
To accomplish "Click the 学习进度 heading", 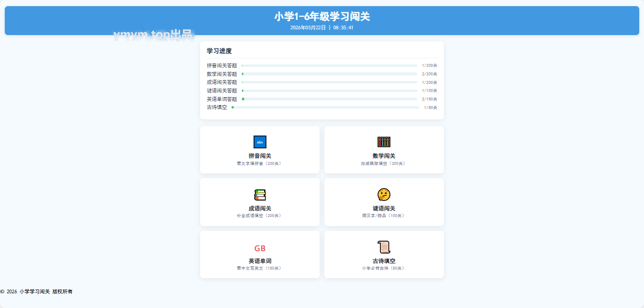I will click(219, 51).
